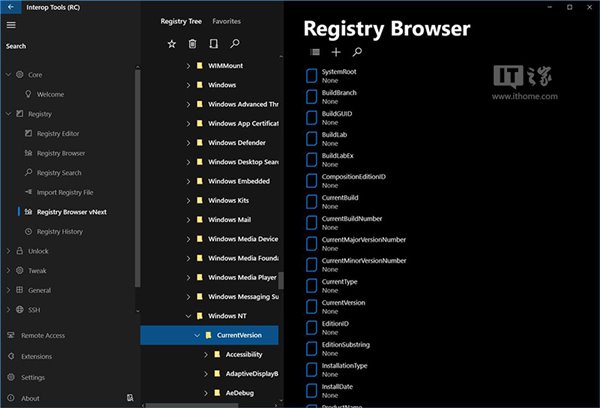The image size is (600, 408).
Task: Check the BuildGUID value checkbox
Action: coord(311,118)
